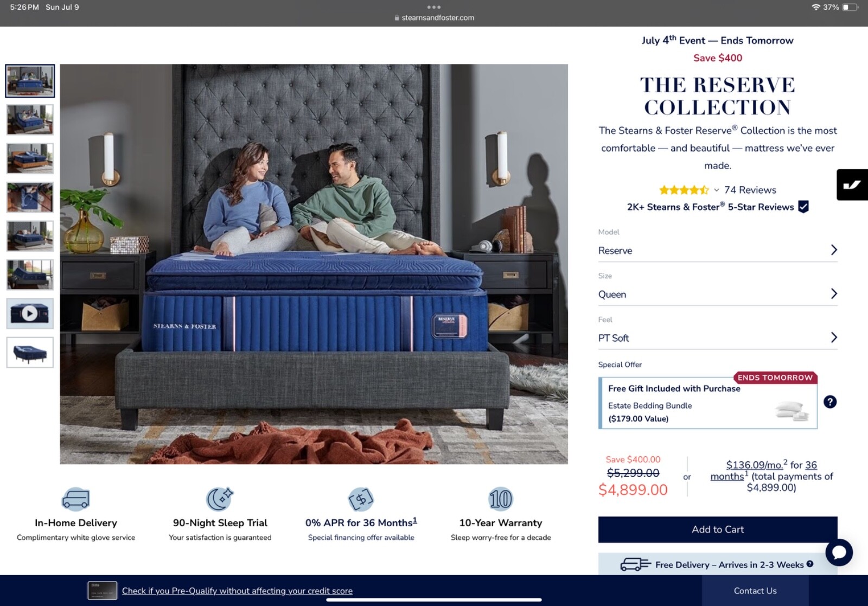Select the Free Gift Estate Bedding Bundle offer

pyautogui.click(x=708, y=403)
